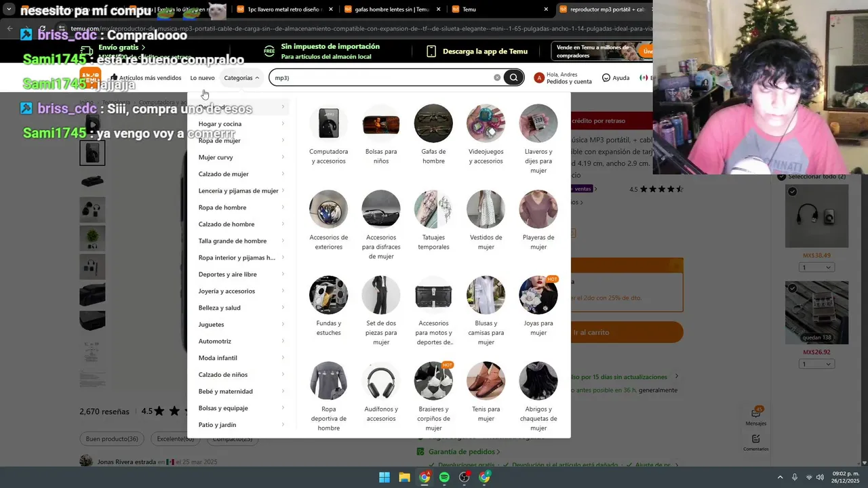This screenshot has height=488, width=868.
Task: Open Abrigos y chaquetas de mujer icon
Action: [x=538, y=381]
